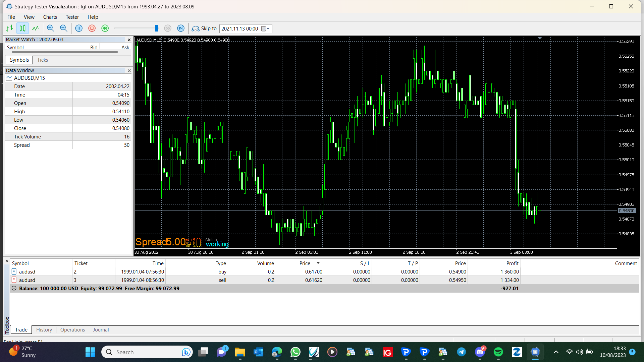Click the taskbar Search box
This screenshot has height=362, width=644.
click(147, 352)
